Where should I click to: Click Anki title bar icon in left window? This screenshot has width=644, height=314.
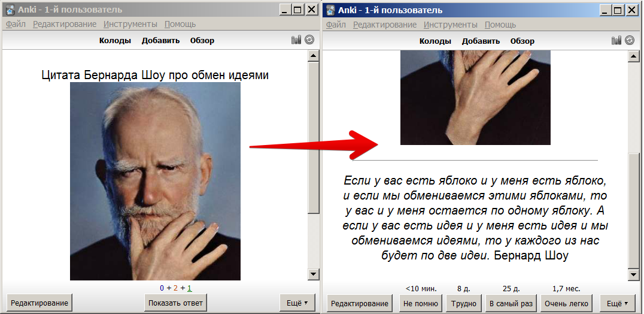pos(10,10)
